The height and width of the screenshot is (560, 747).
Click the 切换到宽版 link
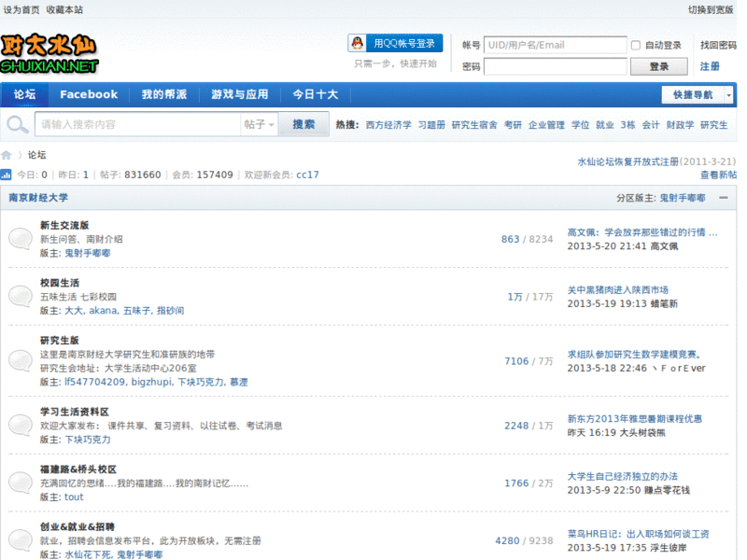711,9
